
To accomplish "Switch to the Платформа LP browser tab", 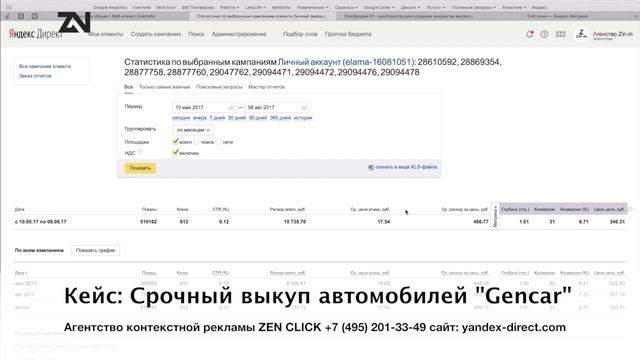I will [x=409, y=16].
